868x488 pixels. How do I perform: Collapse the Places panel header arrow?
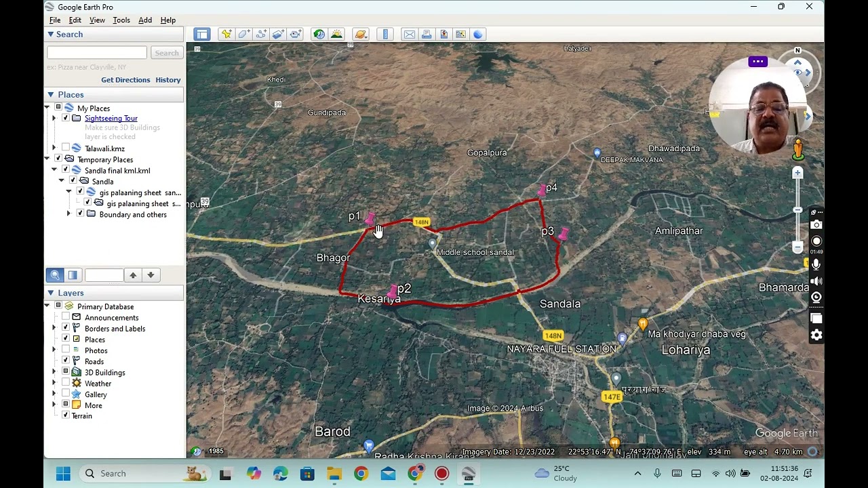tap(50, 94)
